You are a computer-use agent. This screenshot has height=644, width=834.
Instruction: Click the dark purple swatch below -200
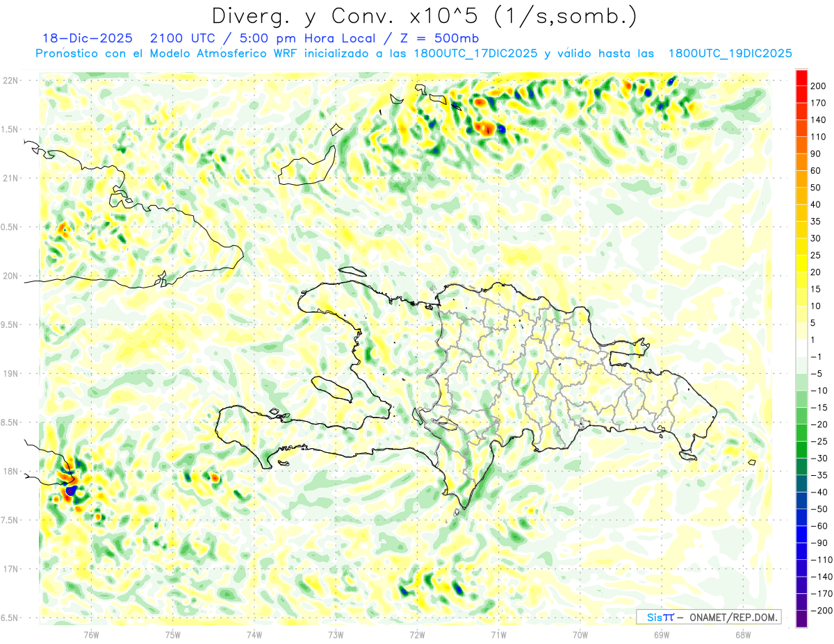point(801,620)
